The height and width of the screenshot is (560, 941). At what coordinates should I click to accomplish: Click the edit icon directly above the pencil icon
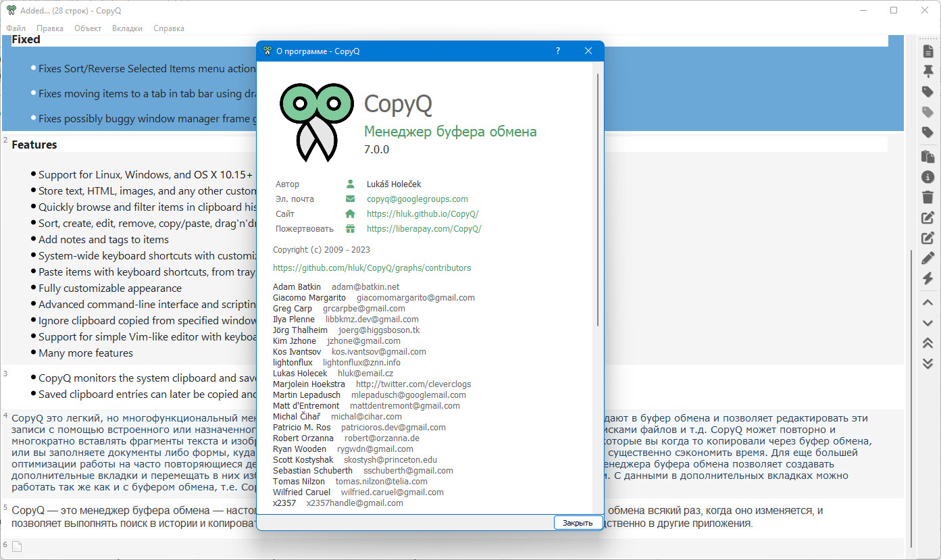[x=927, y=238]
